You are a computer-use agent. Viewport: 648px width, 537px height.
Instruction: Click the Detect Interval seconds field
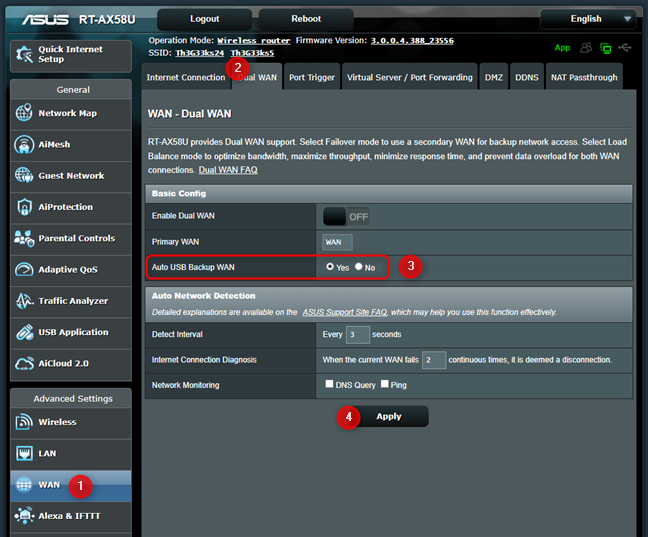coord(357,334)
